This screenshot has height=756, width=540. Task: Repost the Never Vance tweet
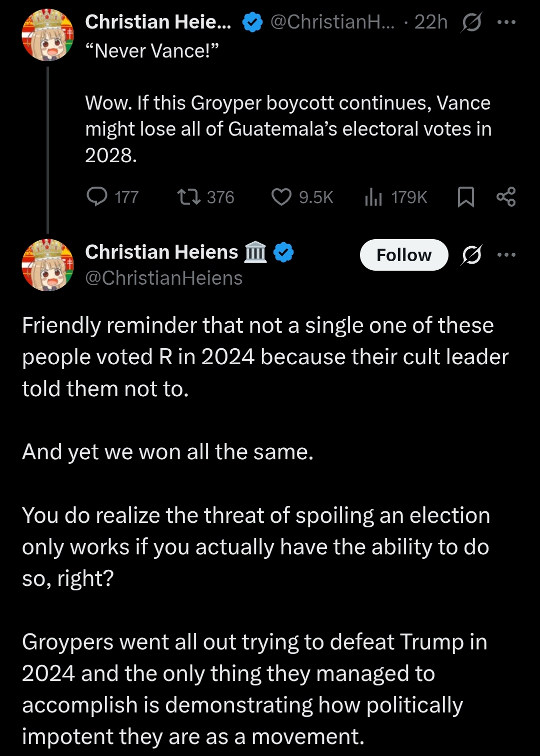click(x=189, y=197)
